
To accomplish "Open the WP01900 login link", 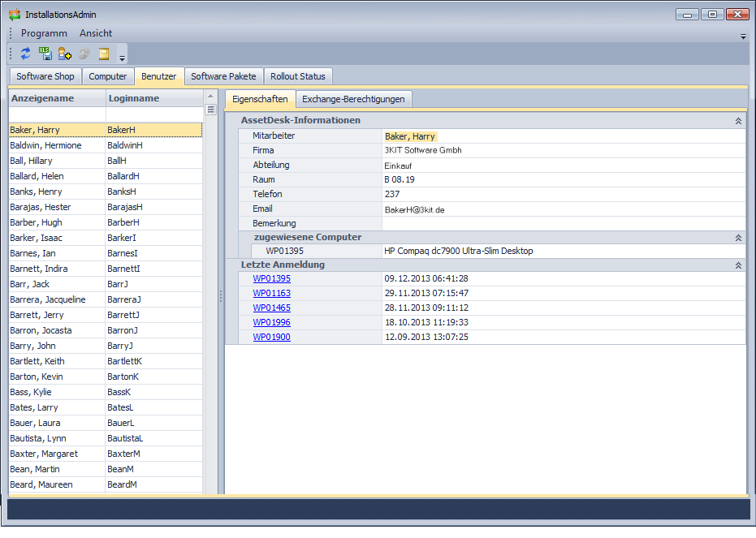I will (271, 337).
